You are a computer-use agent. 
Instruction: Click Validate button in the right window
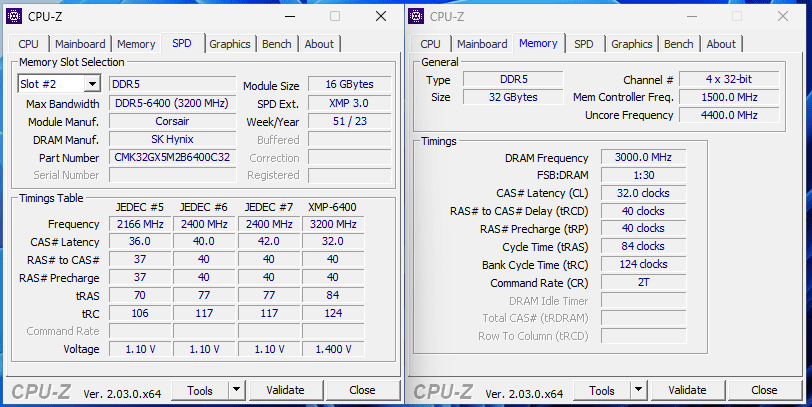(x=687, y=390)
